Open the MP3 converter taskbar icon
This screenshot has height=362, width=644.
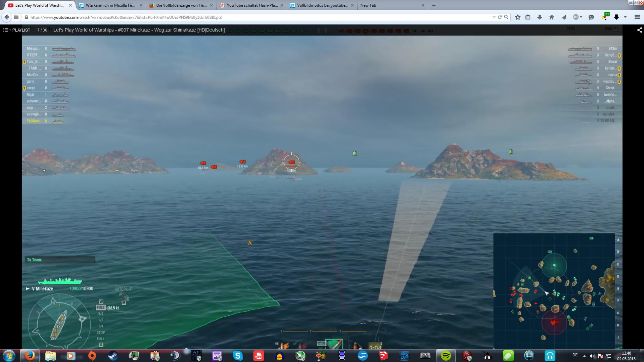click(x=259, y=356)
